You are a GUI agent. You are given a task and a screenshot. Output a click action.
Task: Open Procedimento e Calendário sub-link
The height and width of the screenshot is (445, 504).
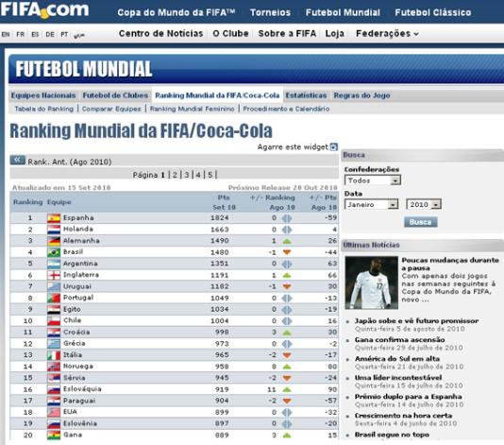[x=286, y=109]
